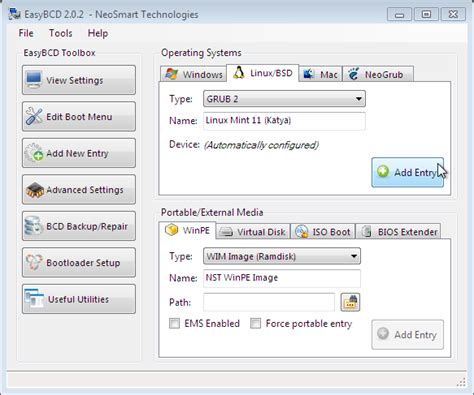Close the EasyBCD window
The width and height of the screenshot is (474, 395).
(x=453, y=14)
